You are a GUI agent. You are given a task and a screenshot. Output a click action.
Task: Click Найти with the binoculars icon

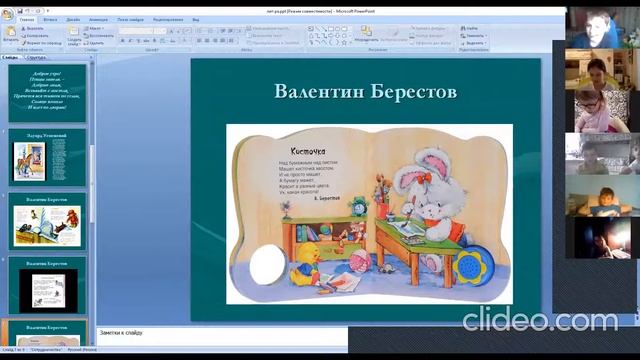(469, 29)
